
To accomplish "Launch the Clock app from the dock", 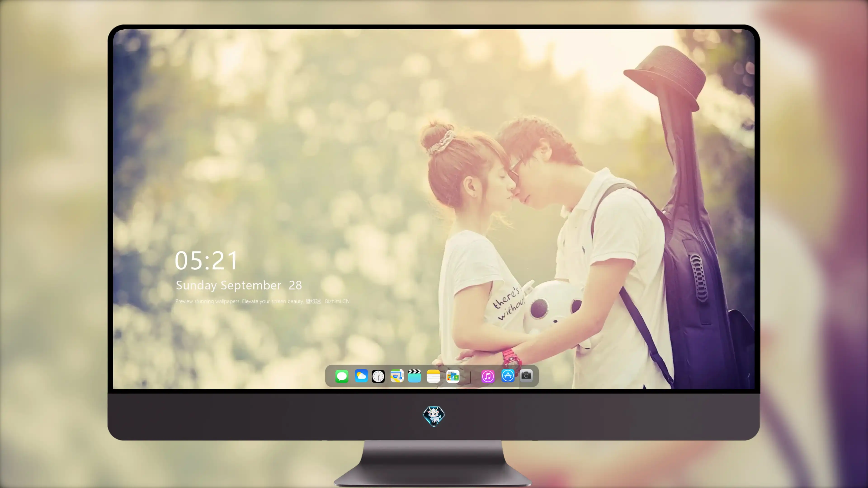I will coord(378,376).
